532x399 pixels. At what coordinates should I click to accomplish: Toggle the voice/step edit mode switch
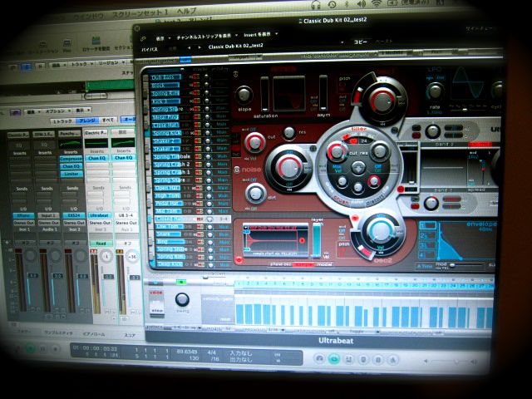(x=156, y=302)
